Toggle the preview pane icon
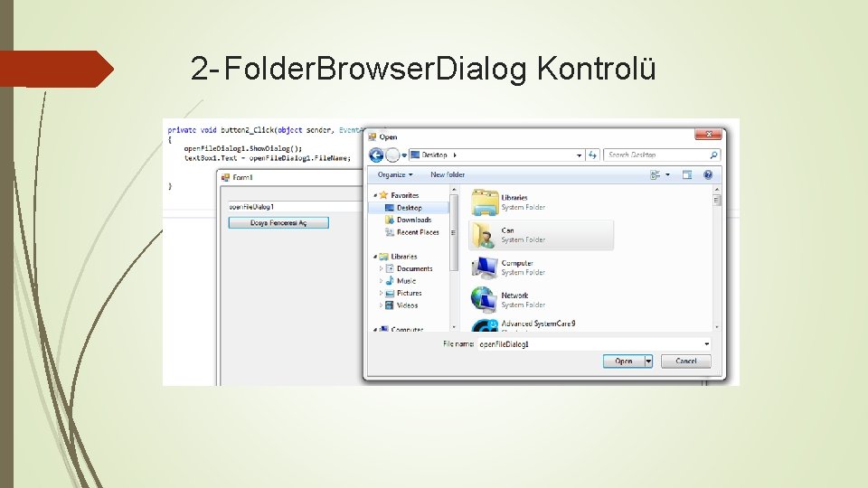Screen dimensions: 868x488 coord(687,174)
